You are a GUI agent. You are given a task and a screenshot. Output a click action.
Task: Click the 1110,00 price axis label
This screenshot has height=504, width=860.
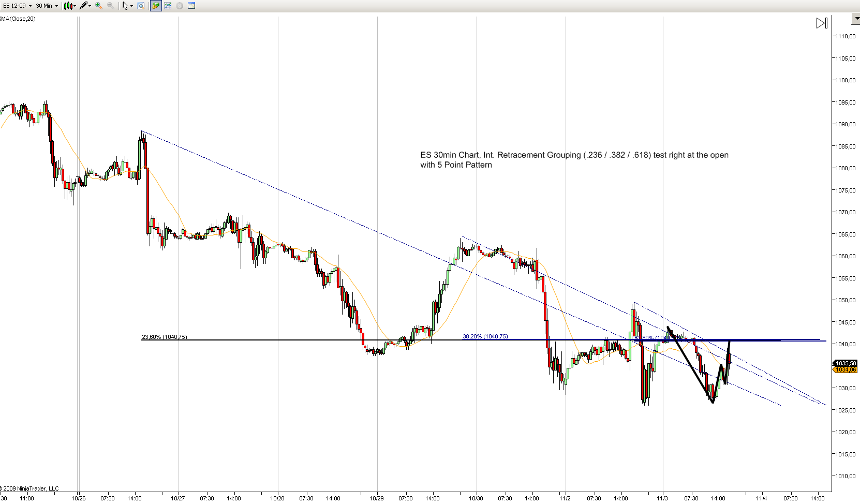846,36
